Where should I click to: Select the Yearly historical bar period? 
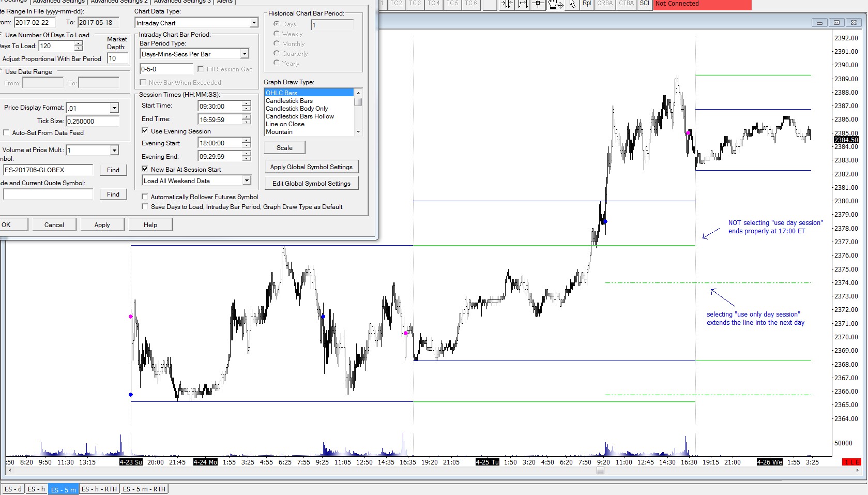click(276, 63)
